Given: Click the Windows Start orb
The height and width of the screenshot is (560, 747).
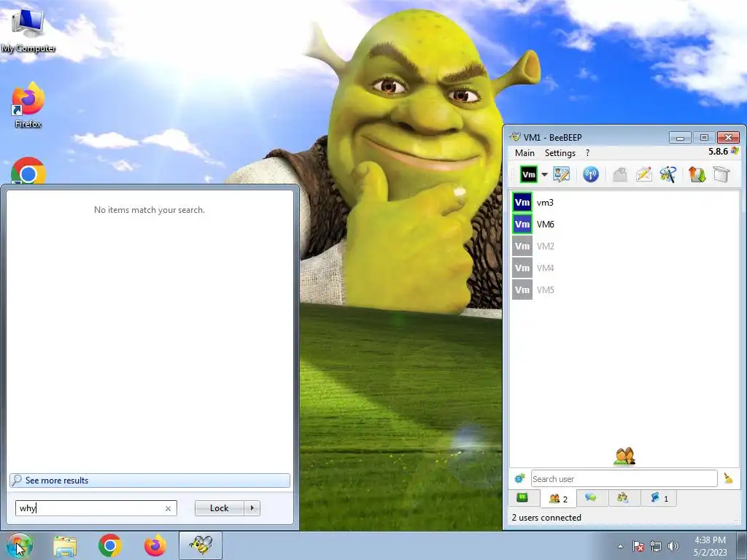Looking at the screenshot, I should click(x=19, y=545).
